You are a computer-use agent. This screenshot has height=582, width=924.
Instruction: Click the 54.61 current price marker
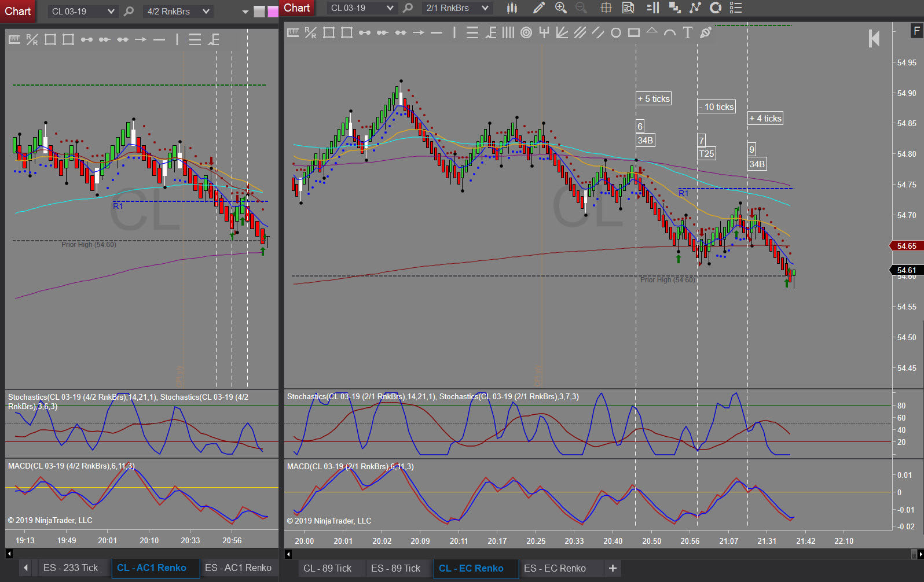[x=906, y=270]
